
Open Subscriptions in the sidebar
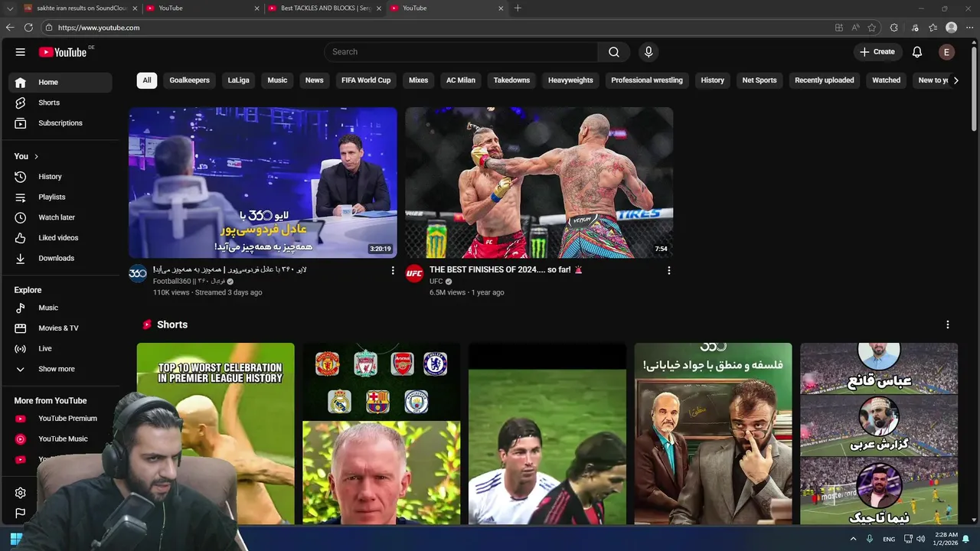tap(60, 123)
